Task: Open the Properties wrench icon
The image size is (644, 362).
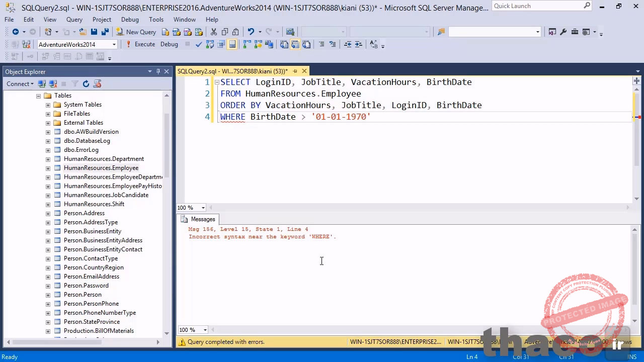Action: click(563, 32)
